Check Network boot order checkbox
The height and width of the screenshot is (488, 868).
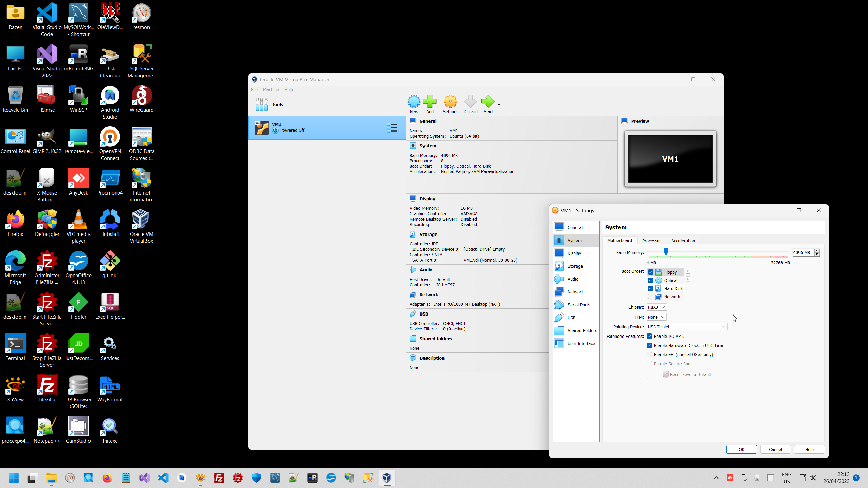click(x=651, y=297)
